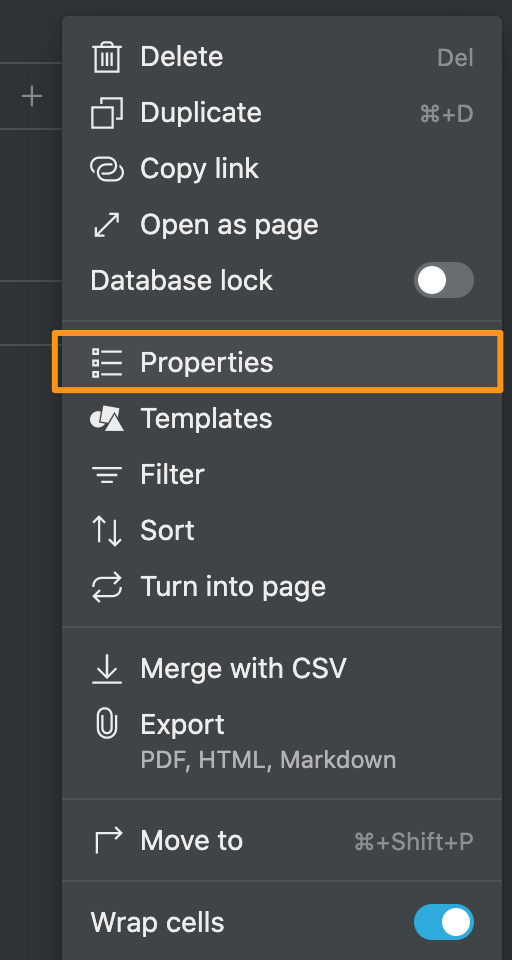The height and width of the screenshot is (960, 512).
Task: Click the Sort up-down arrows icon
Action: click(x=107, y=531)
